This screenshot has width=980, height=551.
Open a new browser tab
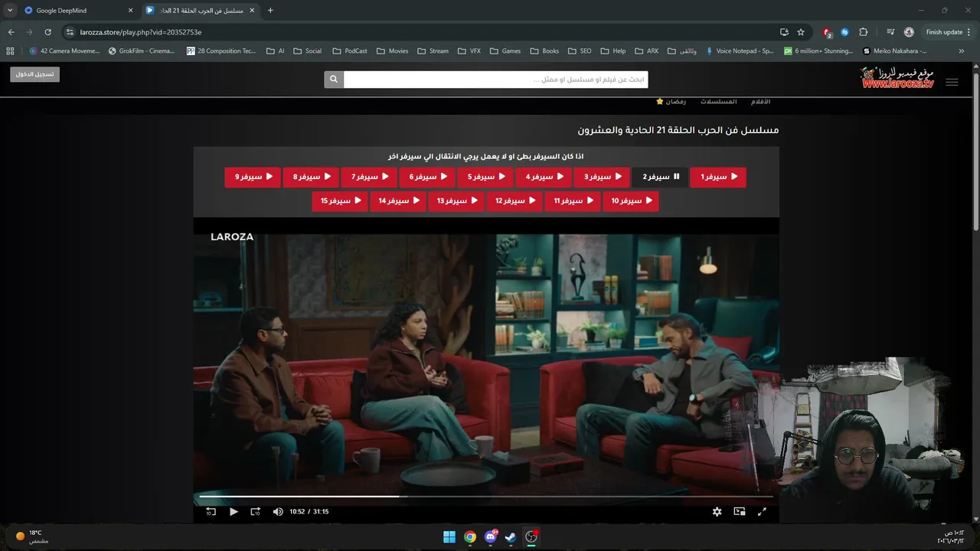(x=270, y=11)
